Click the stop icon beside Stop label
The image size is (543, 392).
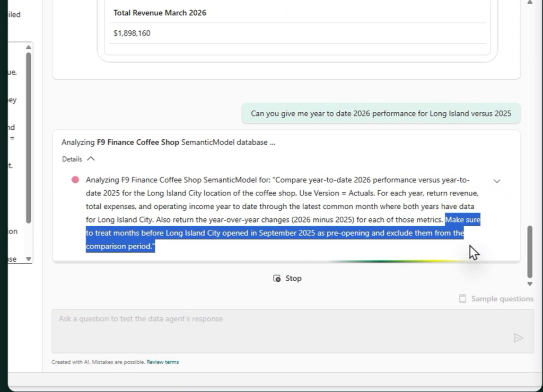pos(277,279)
